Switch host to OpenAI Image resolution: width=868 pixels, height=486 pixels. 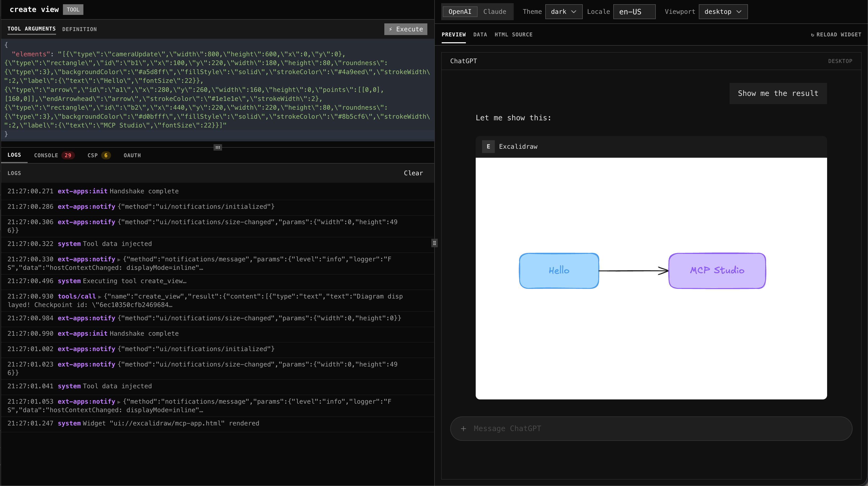pos(460,11)
